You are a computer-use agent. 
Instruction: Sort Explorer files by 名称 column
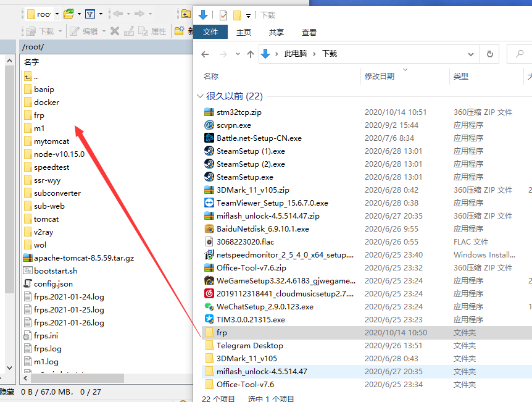(211, 77)
